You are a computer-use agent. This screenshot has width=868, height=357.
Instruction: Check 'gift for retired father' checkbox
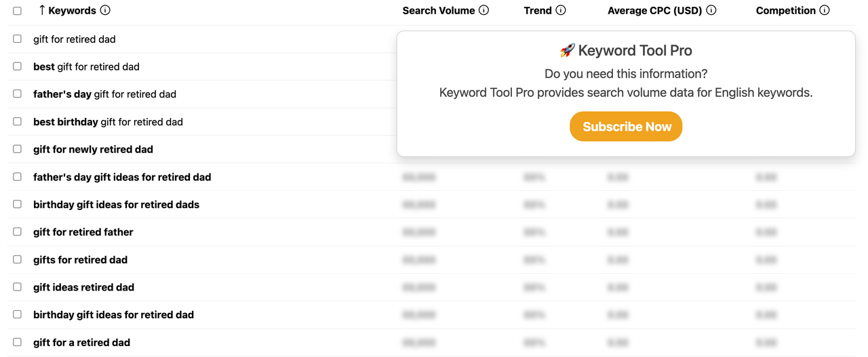18,232
